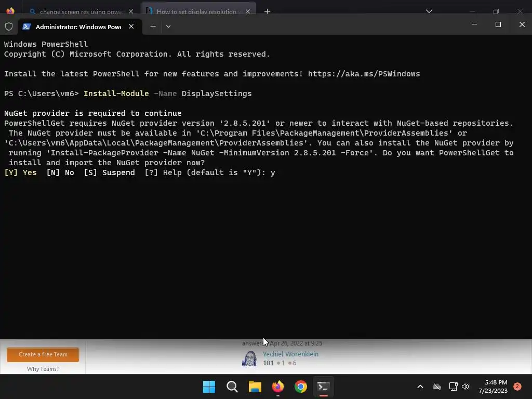532x399 pixels.
Task: Switch to 'change screen res using power' Firefox tab
Action: coord(82,11)
